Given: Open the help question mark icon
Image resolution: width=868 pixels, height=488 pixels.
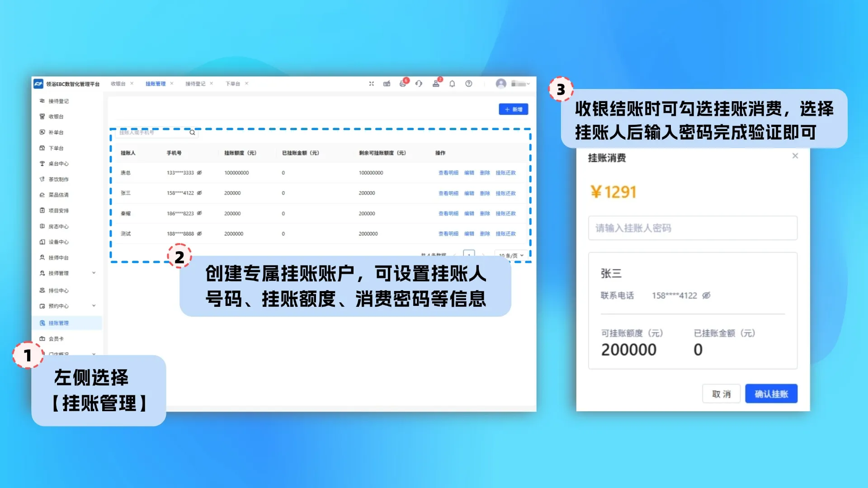Looking at the screenshot, I should click(x=469, y=84).
